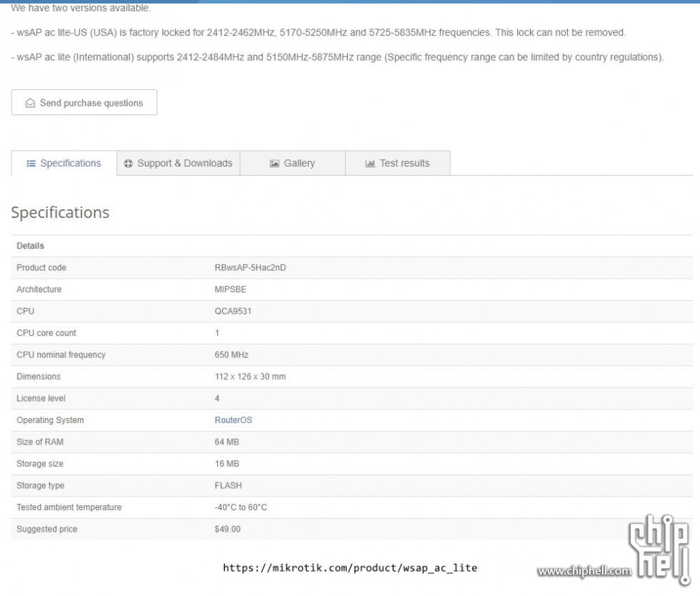The height and width of the screenshot is (596, 700).
Task: Open the RouterOS link
Action: 233,420
